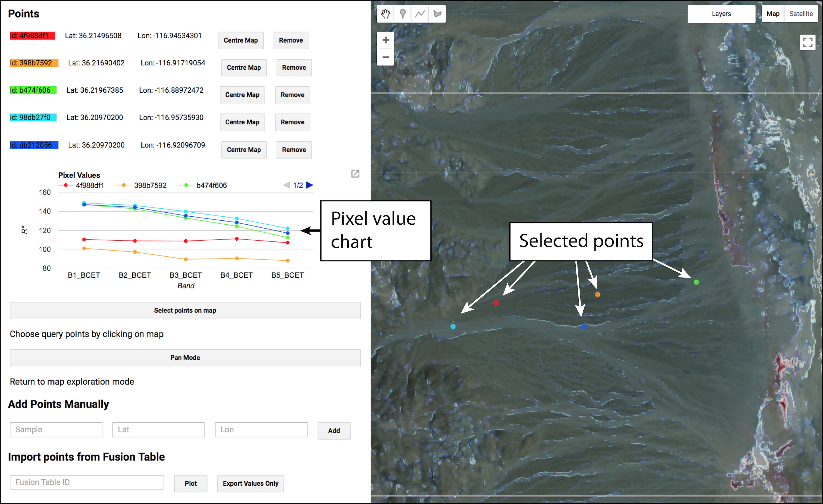
Task: Select the draw line tool
Action: click(x=420, y=14)
